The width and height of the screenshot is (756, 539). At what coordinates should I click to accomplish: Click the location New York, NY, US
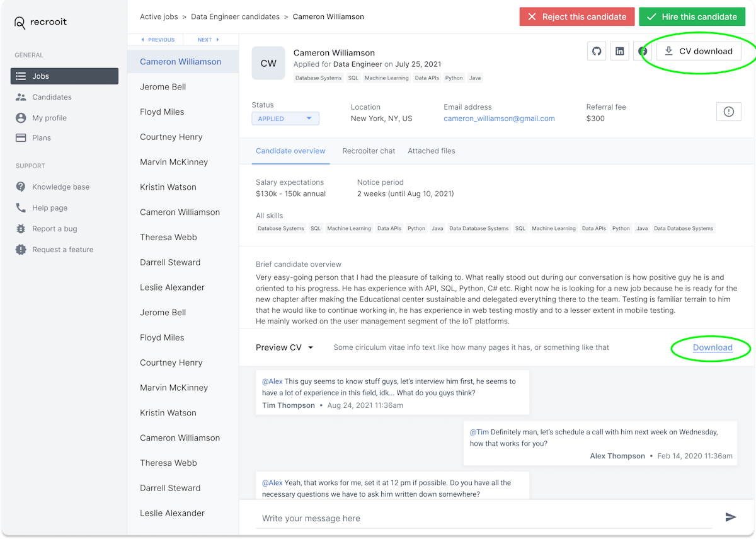pyautogui.click(x=381, y=119)
